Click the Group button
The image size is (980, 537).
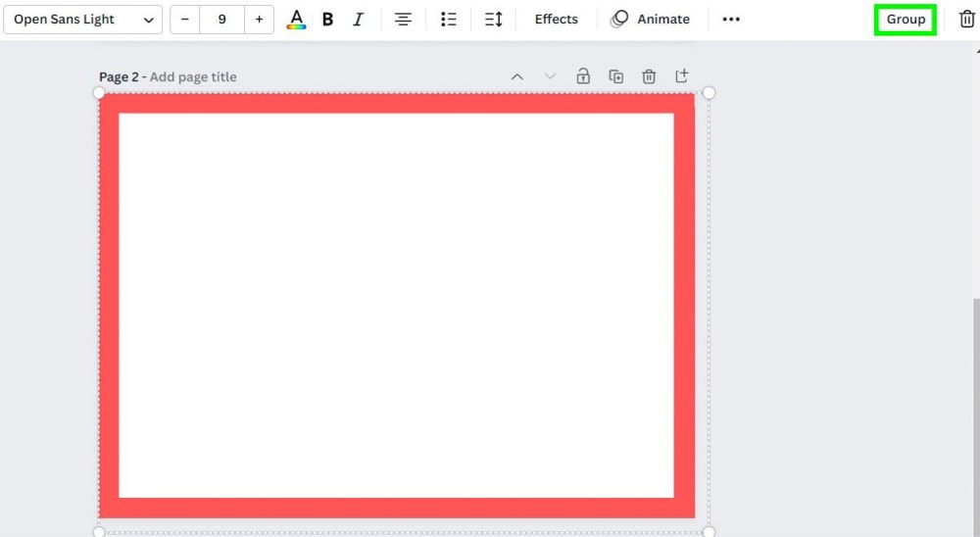[x=906, y=20]
